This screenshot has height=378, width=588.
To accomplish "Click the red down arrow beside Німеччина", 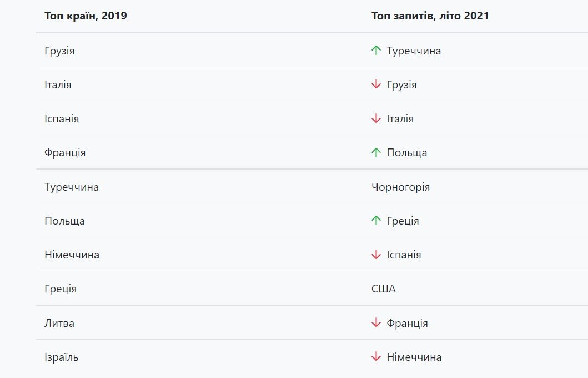I will point(376,357).
